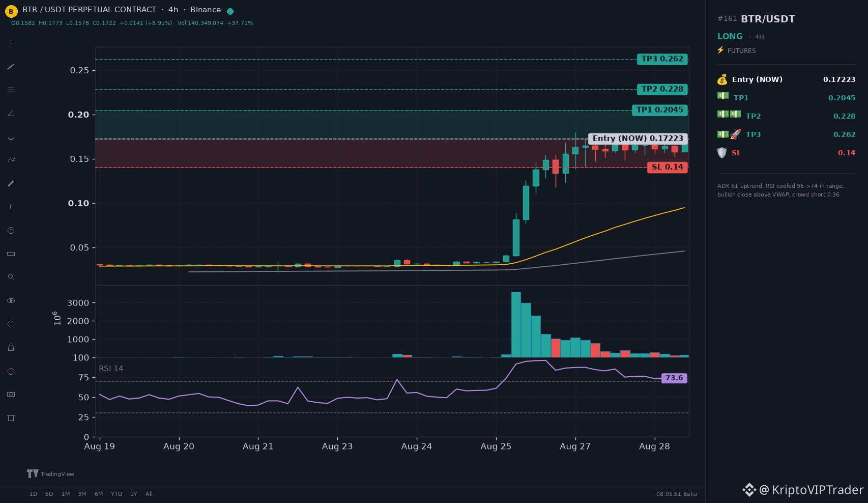Select the 3M time range

[82, 494]
